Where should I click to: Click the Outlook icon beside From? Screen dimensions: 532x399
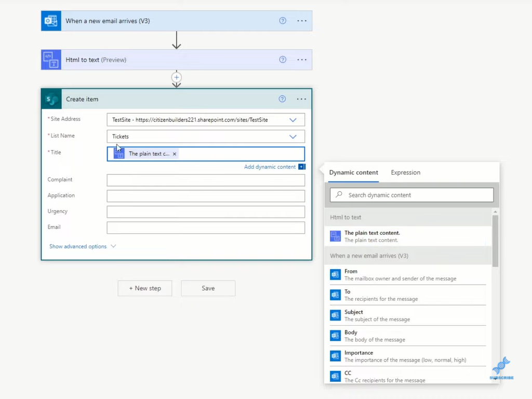pyautogui.click(x=335, y=274)
